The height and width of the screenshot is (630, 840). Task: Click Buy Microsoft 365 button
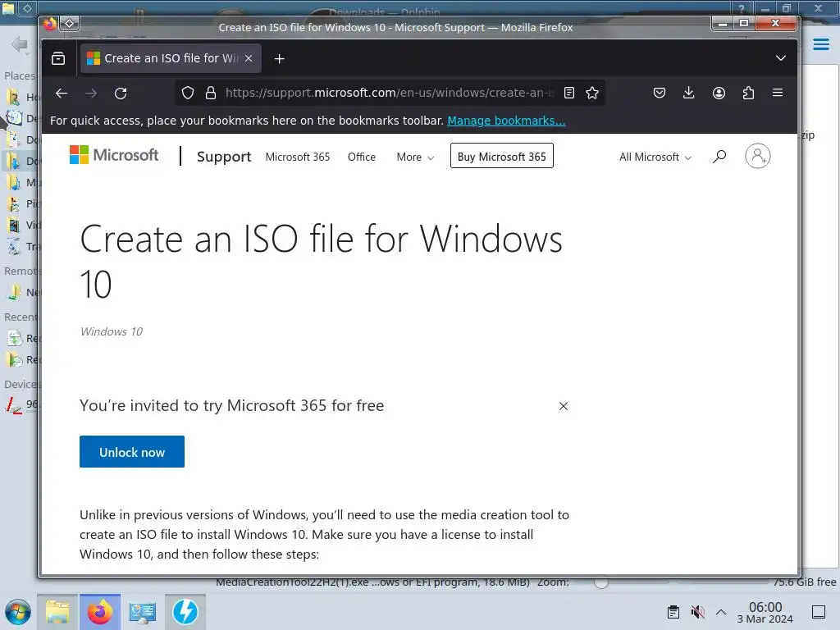(502, 156)
